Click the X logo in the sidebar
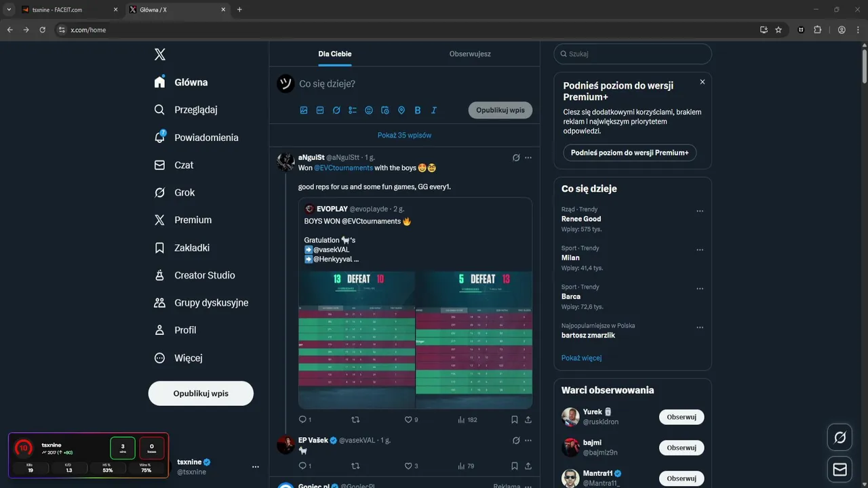This screenshot has width=868, height=488. [x=159, y=55]
